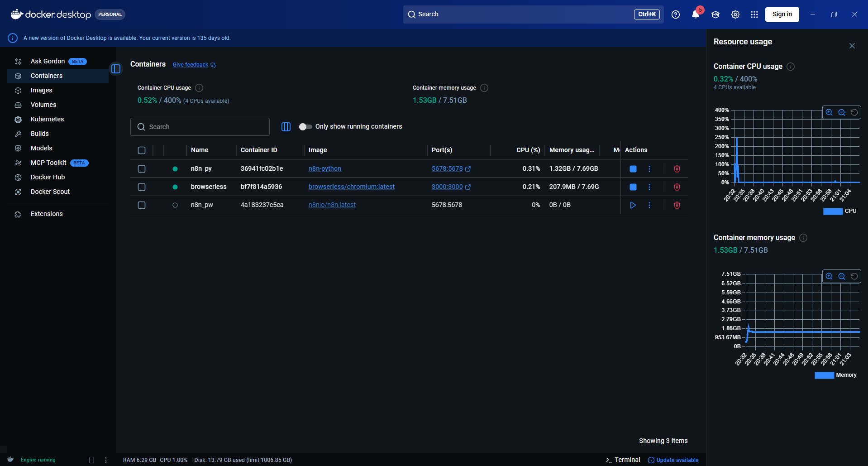The height and width of the screenshot is (466, 868).
Task: Open MCP Toolkit section
Action: pyautogui.click(x=58, y=163)
